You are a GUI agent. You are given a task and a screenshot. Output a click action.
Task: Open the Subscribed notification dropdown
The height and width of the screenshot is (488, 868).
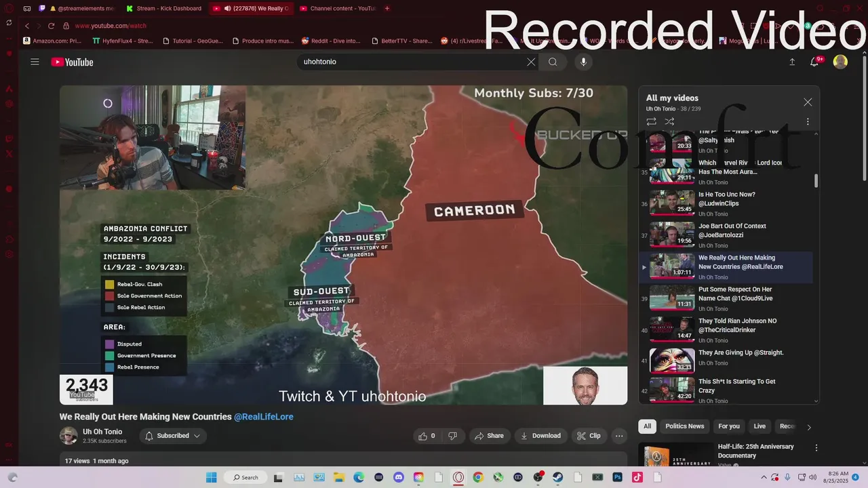click(173, 436)
